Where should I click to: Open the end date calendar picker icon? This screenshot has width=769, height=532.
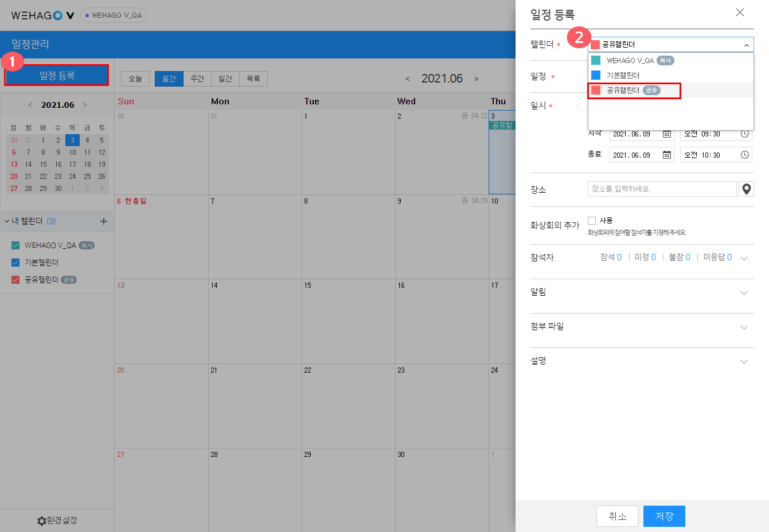[x=667, y=155]
